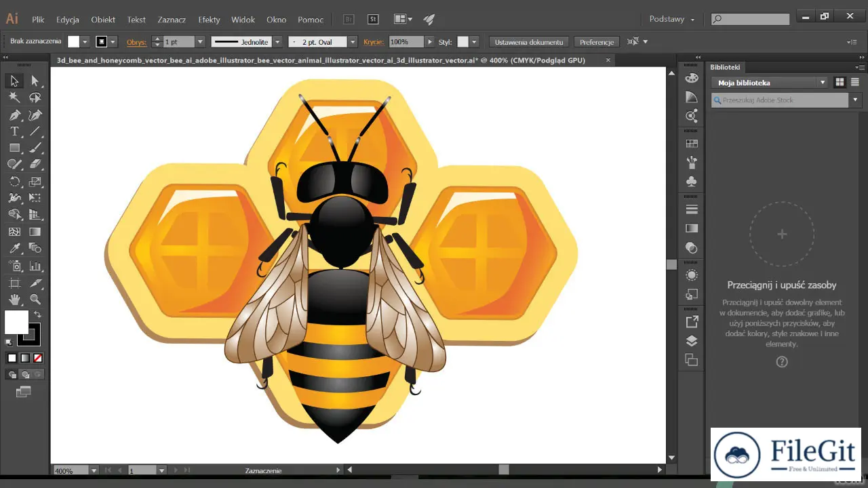Open the Styl graphic style dropdown

[x=474, y=42]
